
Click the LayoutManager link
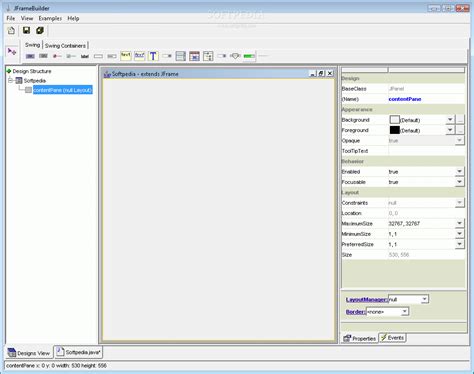pyautogui.click(x=367, y=299)
